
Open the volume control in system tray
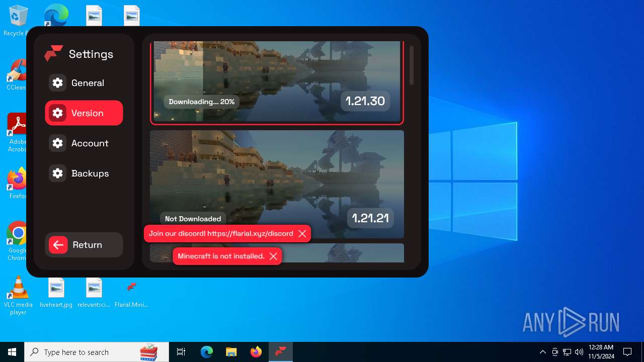click(579, 352)
